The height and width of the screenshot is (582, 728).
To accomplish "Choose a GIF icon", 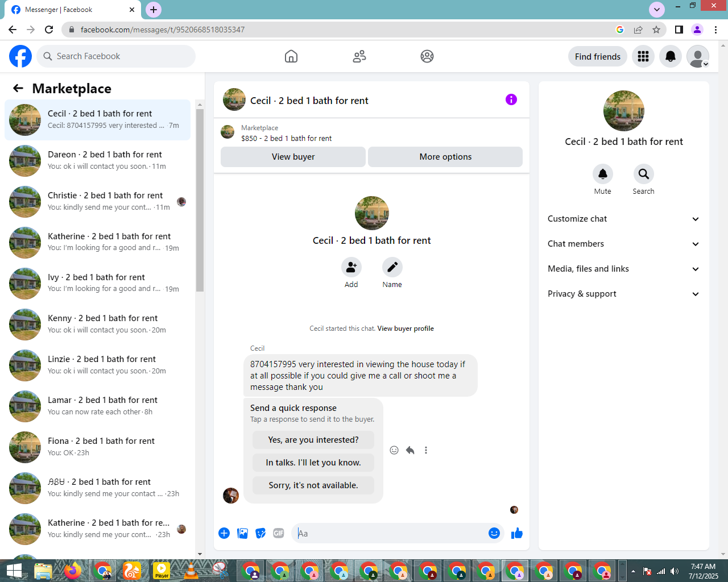I will click(x=279, y=533).
